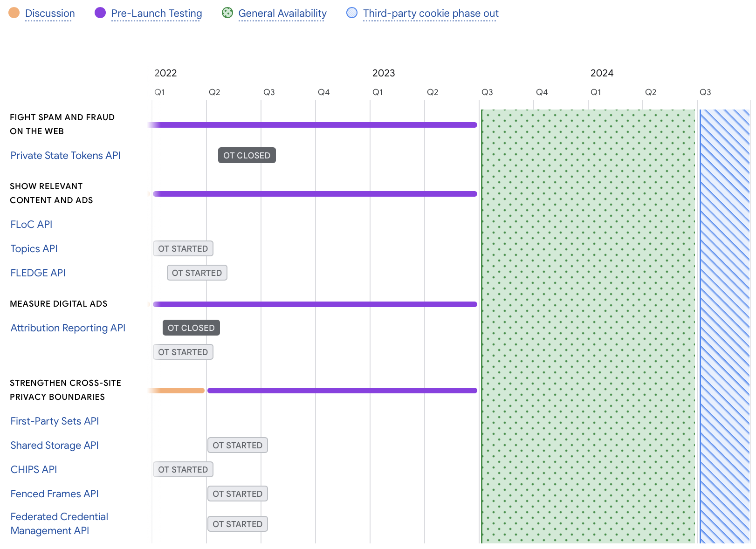Open the Attribution Reporting API link
756x549 pixels.
pyautogui.click(x=68, y=328)
